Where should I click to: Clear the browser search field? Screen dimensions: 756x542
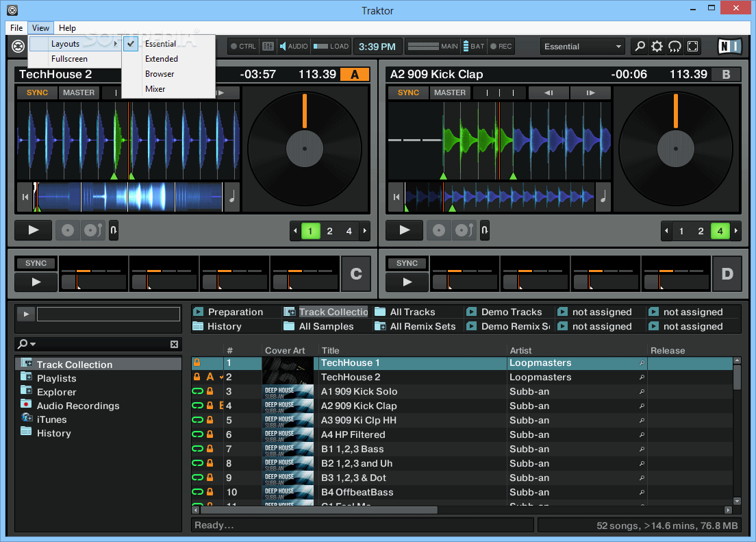pos(174,344)
